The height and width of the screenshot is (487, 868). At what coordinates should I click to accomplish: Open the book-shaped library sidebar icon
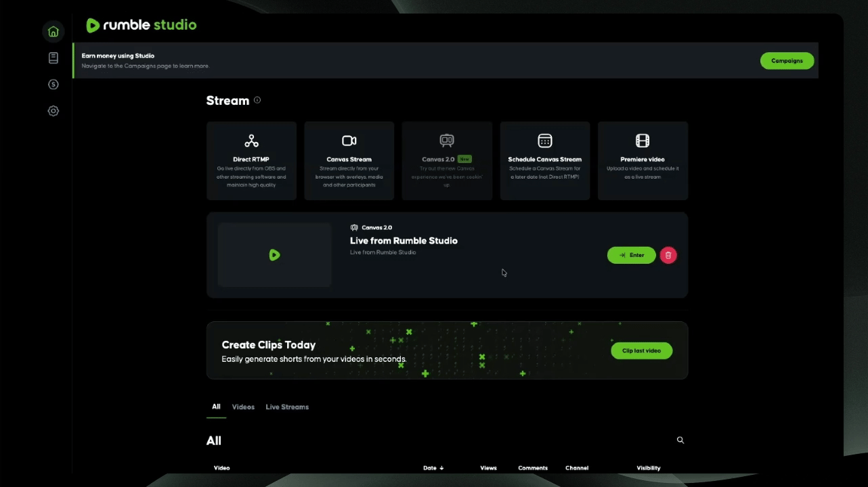53,58
